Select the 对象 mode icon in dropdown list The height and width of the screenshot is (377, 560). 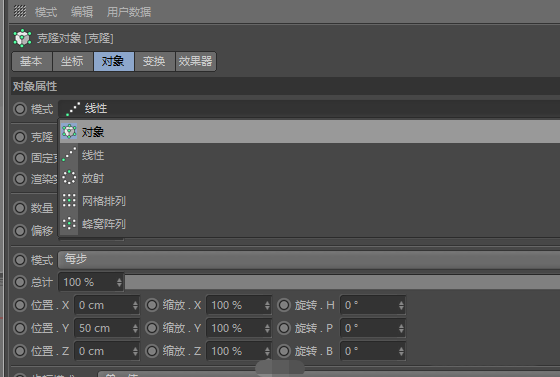pos(69,131)
